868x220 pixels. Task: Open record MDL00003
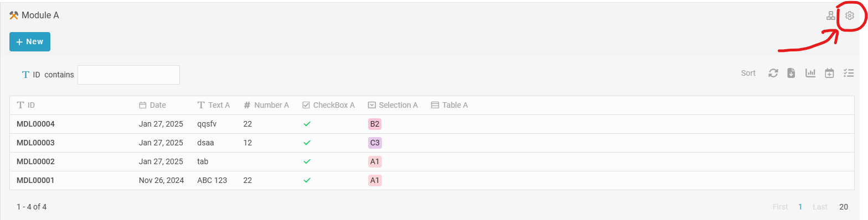tap(35, 143)
